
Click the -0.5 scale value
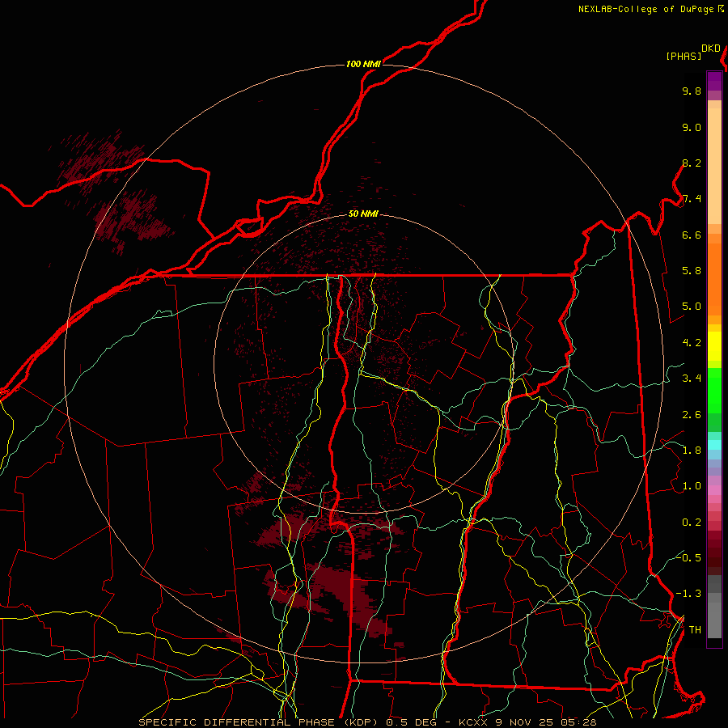point(688,557)
